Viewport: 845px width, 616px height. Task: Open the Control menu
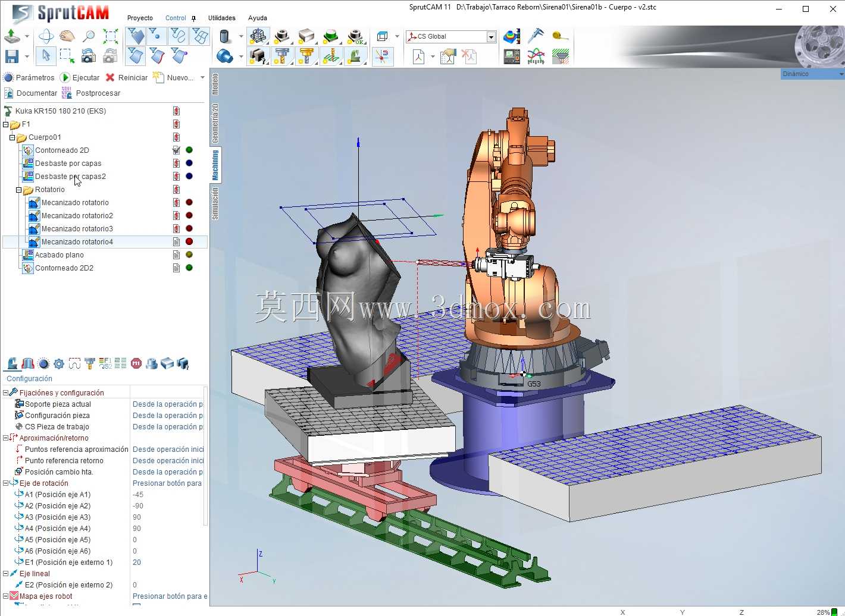tap(176, 18)
